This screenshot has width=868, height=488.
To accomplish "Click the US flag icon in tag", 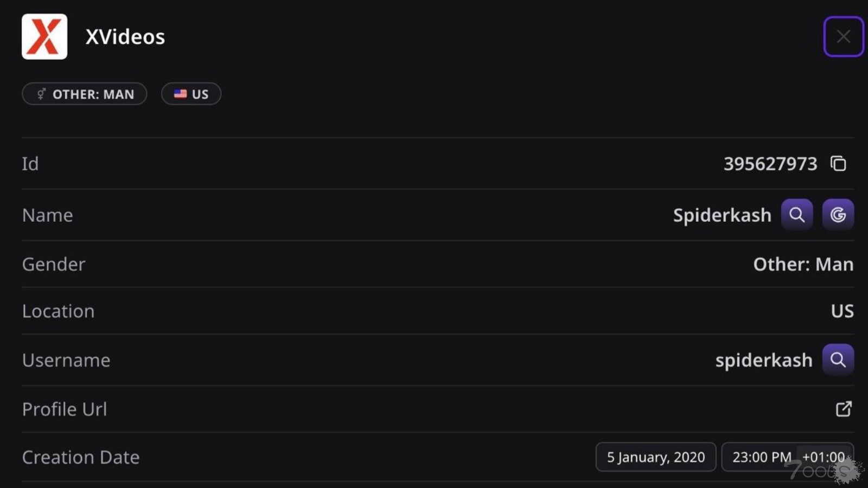I will coord(180,94).
